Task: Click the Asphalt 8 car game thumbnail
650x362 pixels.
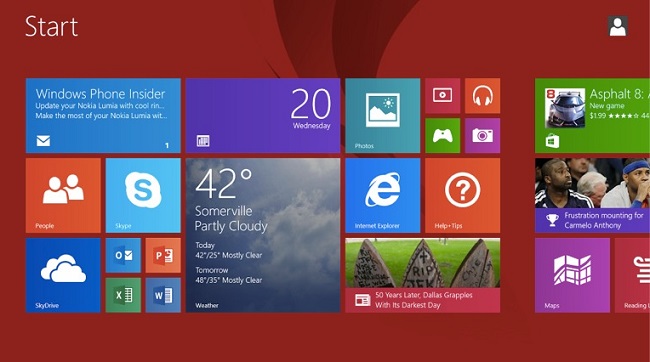Action: tap(565, 107)
